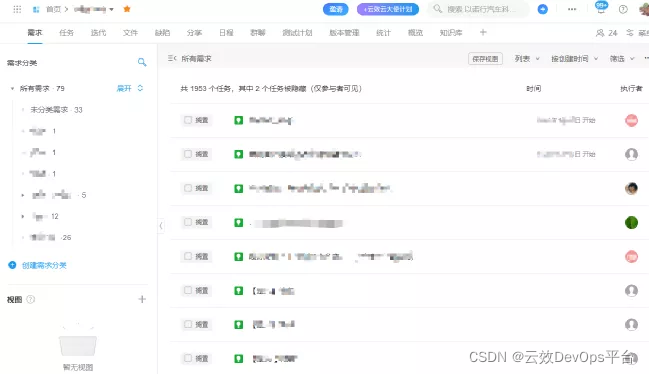
Task: Click the sort arrows beside 展开
Action: (x=140, y=88)
